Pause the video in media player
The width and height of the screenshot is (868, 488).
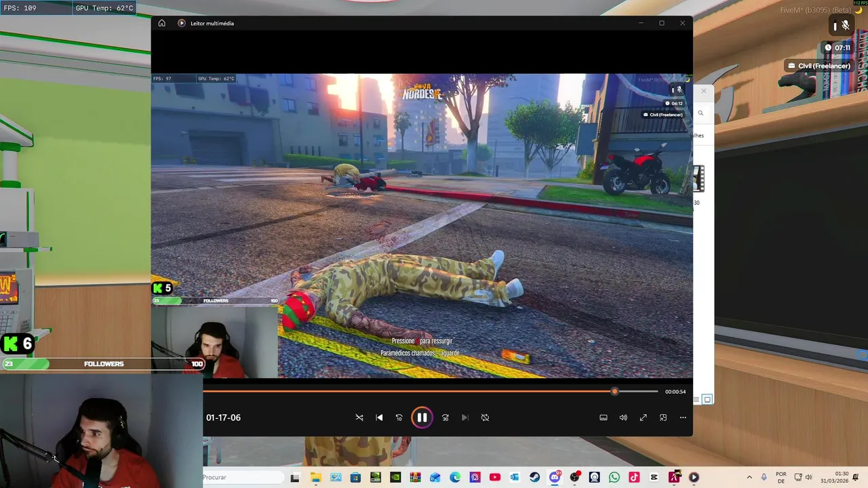coord(422,418)
